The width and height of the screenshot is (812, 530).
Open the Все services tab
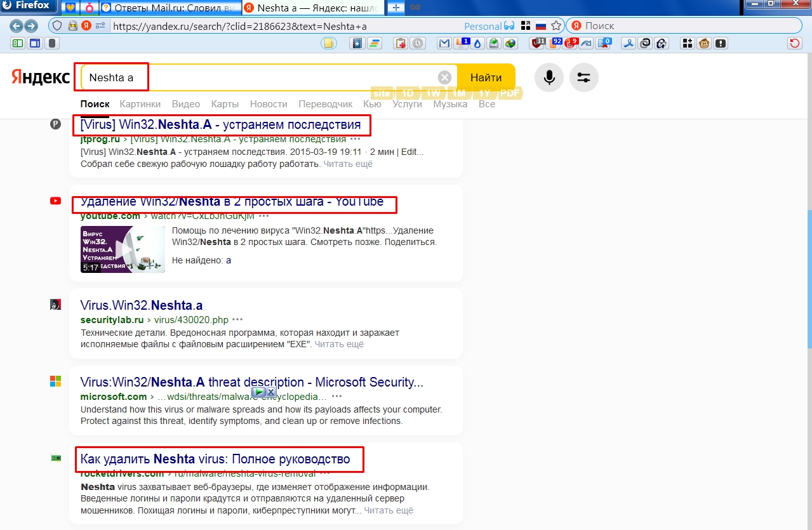[x=487, y=104]
